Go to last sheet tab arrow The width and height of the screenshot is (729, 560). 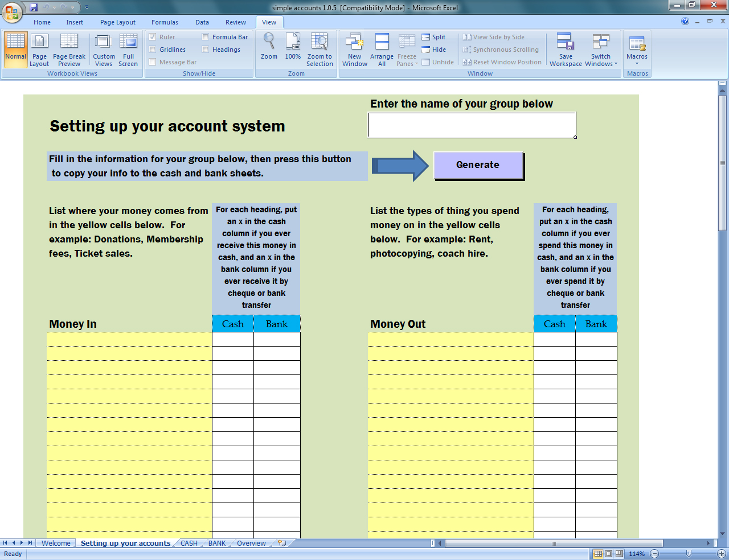coord(30,543)
